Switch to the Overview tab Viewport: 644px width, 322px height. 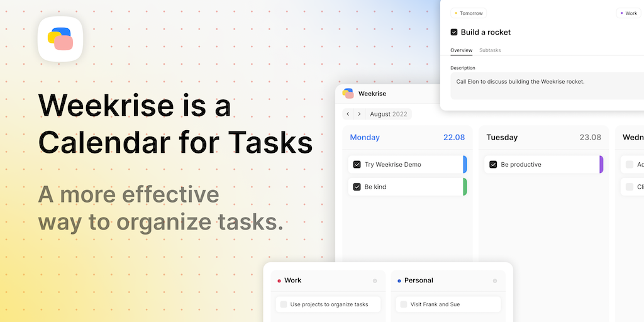461,50
